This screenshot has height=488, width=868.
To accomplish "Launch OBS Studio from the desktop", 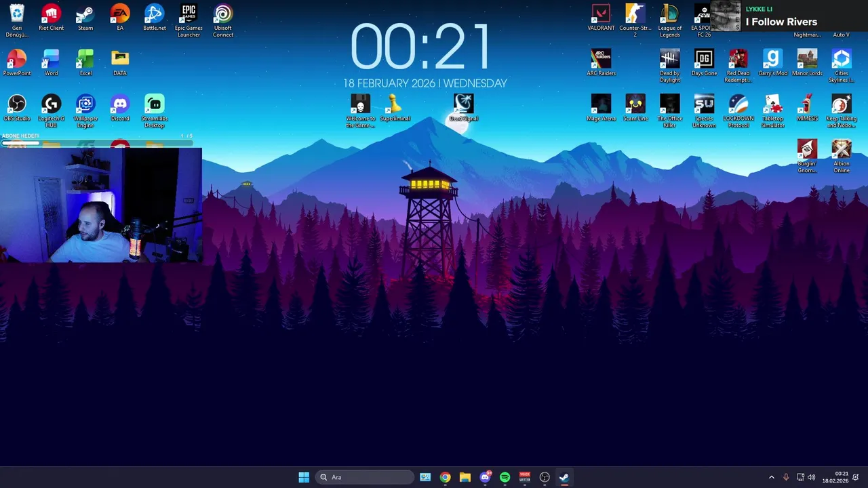I will click(x=17, y=108).
